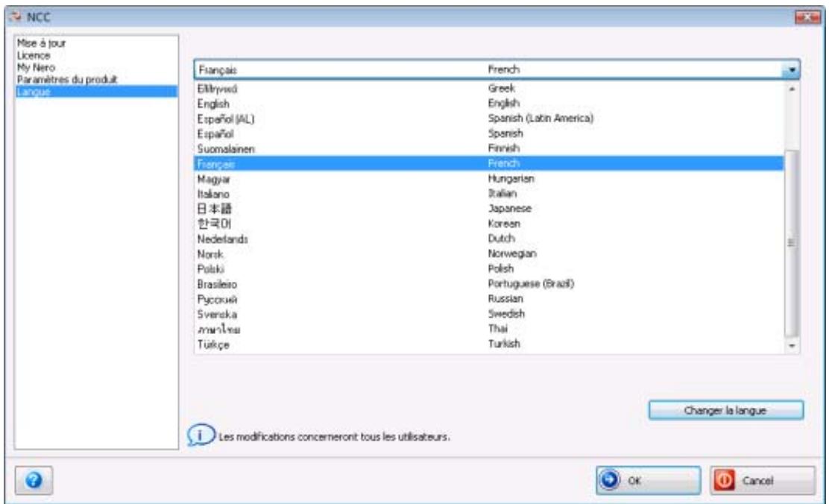Select highlighted Français French row
The image size is (829, 504).
[x=489, y=163]
